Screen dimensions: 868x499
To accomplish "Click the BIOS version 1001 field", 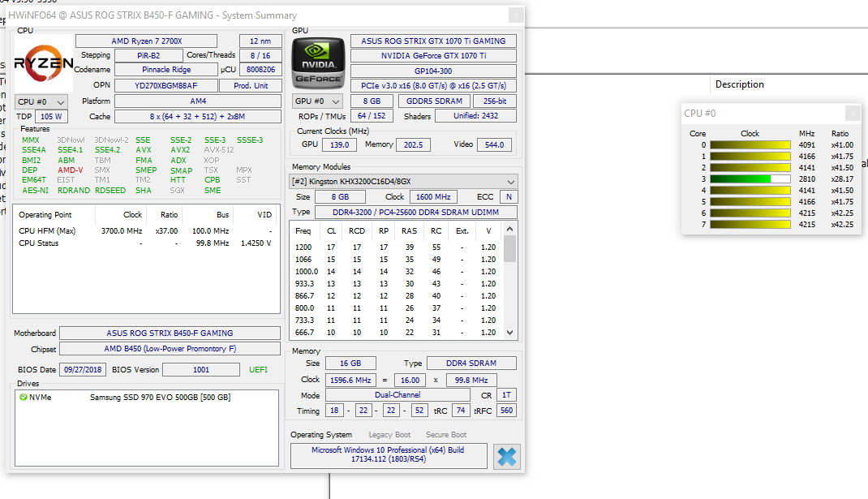I will tap(201, 370).
